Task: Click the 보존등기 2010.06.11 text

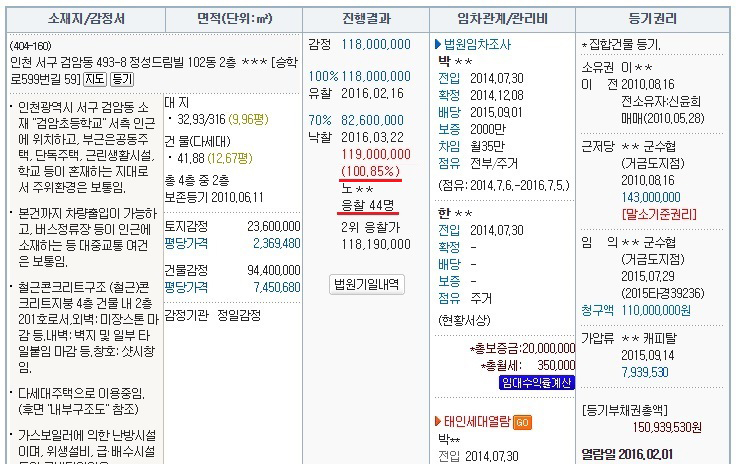Action: tap(214, 197)
